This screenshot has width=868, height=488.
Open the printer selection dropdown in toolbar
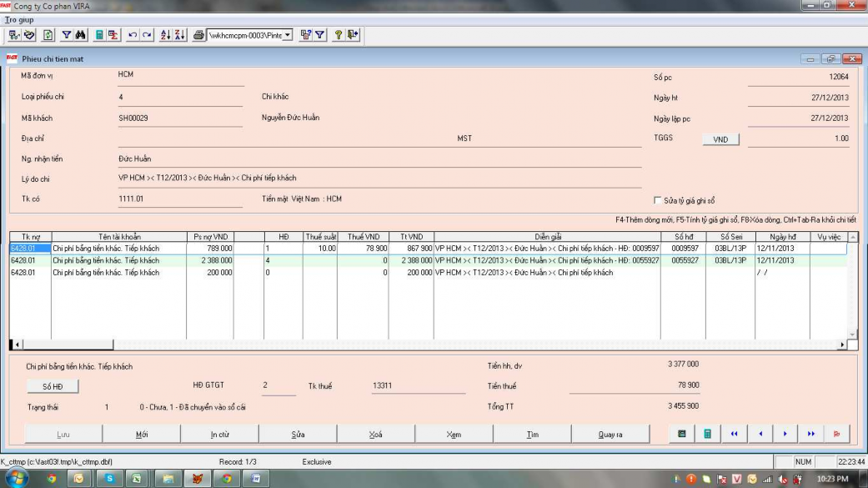click(288, 35)
